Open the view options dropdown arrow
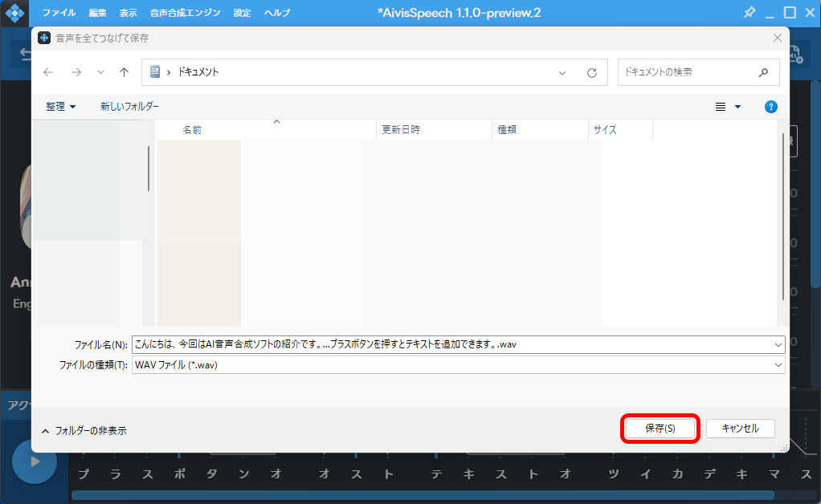 click(x=737, y=107)
